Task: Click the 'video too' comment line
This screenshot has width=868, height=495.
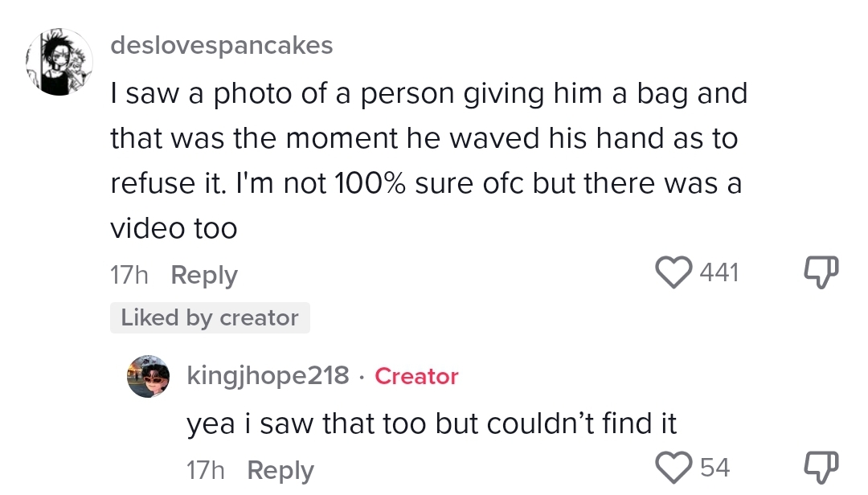Action: pos(174,229)
